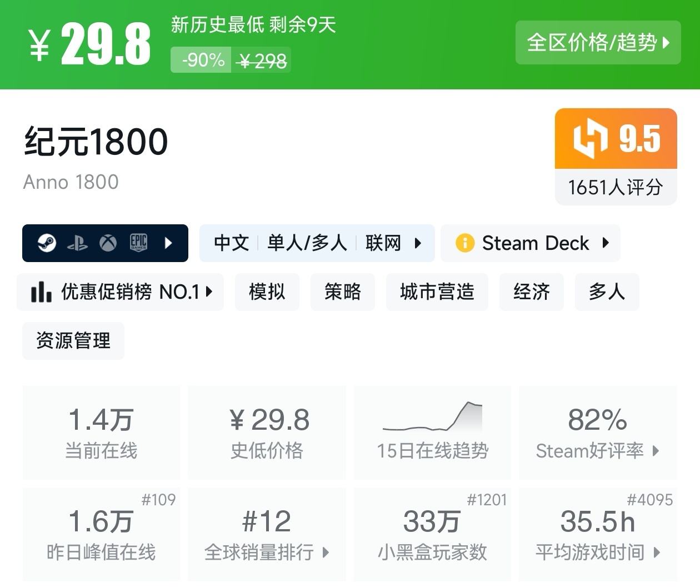700x588 pixels.
Task: Click the 全区价格/趋势 button
Action: click(x=598, y=43)
